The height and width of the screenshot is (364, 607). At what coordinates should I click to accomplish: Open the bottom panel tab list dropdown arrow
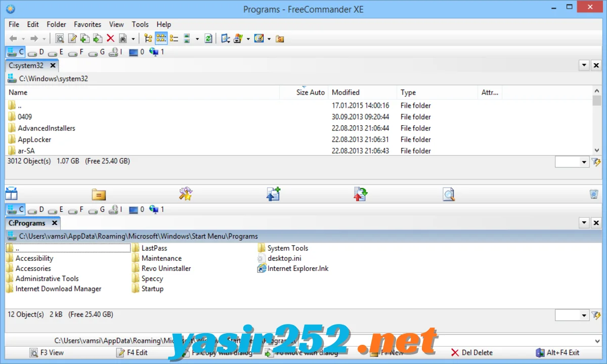[x=584, y=223]
